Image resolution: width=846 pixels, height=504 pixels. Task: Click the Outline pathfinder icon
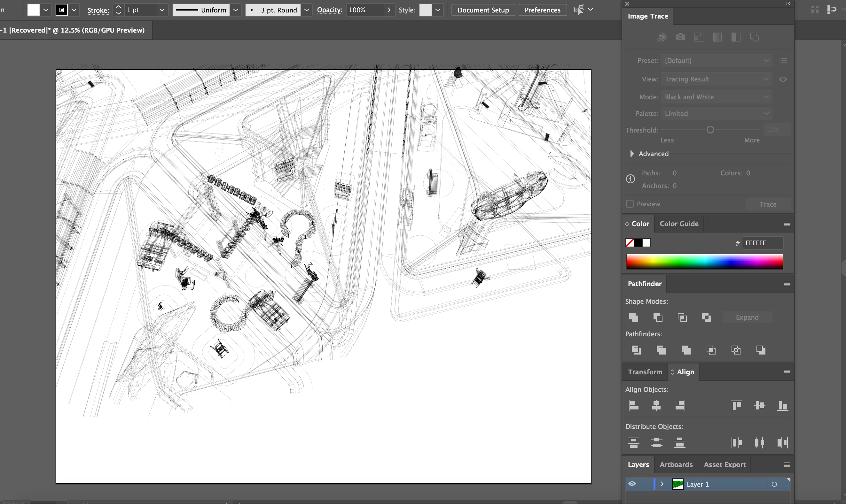pos(736,350)
